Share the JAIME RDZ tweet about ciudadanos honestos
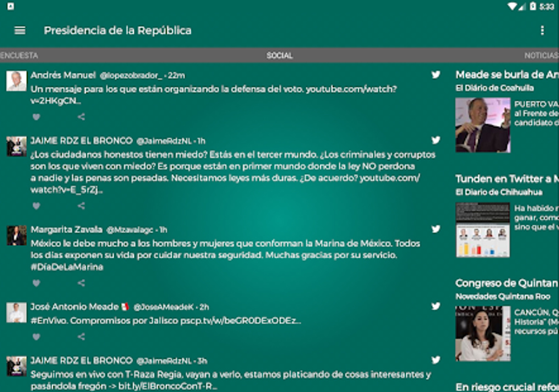 [x=81, y=206]
